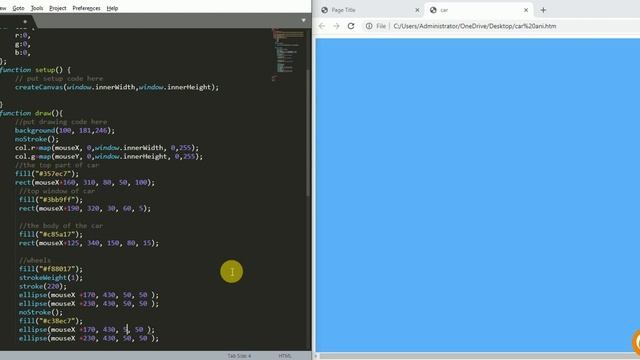The width and height of the screenshot is (640, 360).
Task: Open the tab list dropdown arrow in editor
Action: pos(303,20)
